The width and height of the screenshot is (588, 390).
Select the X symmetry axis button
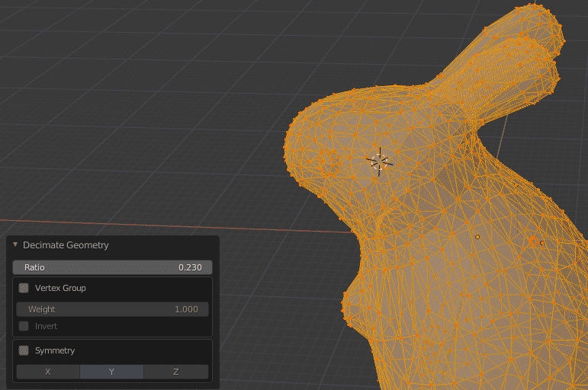point(48,372)
